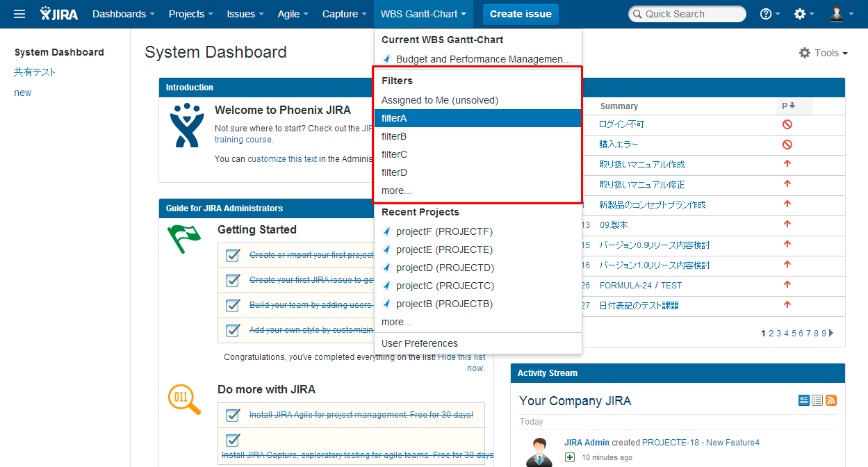
Task: Toggle the 'Create your first JIRA issue' checkbox
Action: tap(233, 280)
